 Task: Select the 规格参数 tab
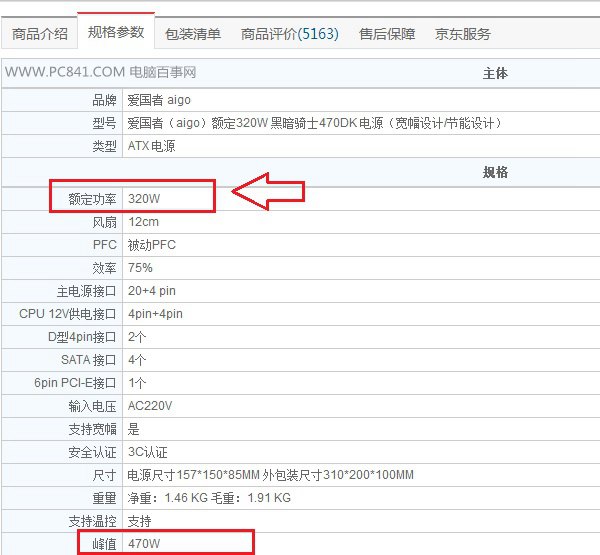(x=116, y=32)
